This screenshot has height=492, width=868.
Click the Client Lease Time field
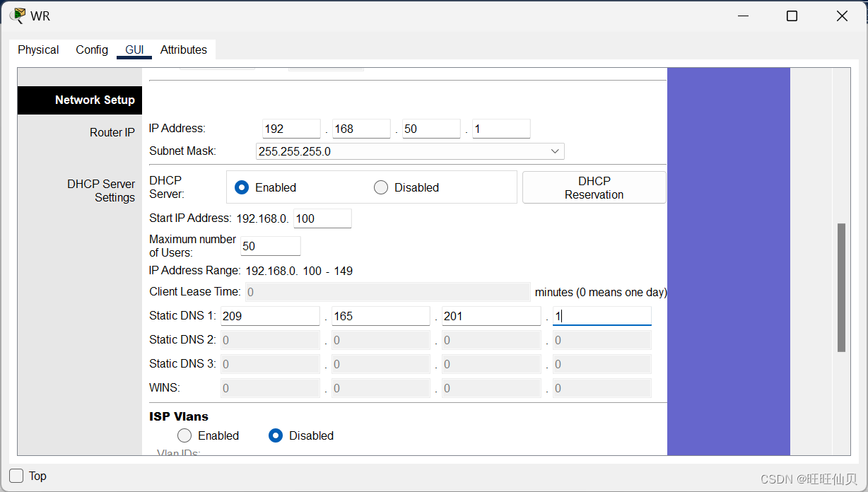(x=387, y=292)
